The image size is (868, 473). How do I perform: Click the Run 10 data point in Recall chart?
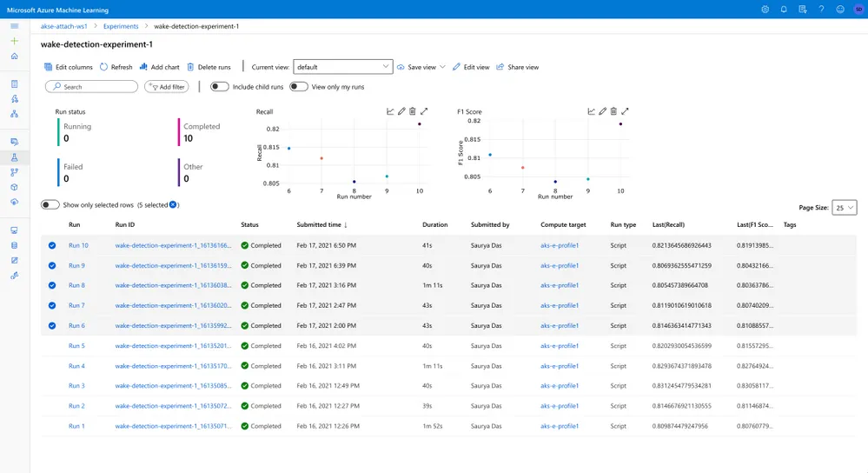[x=420, y=124]
